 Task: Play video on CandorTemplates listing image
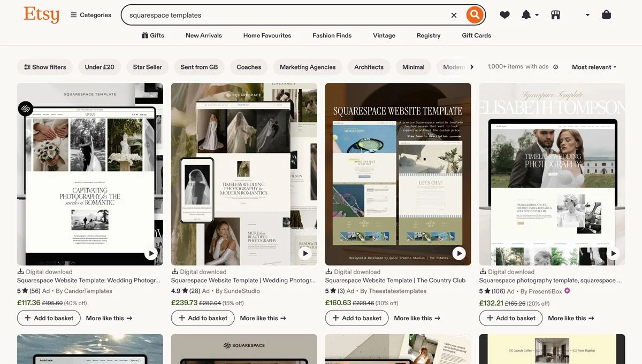click(150, 253)
